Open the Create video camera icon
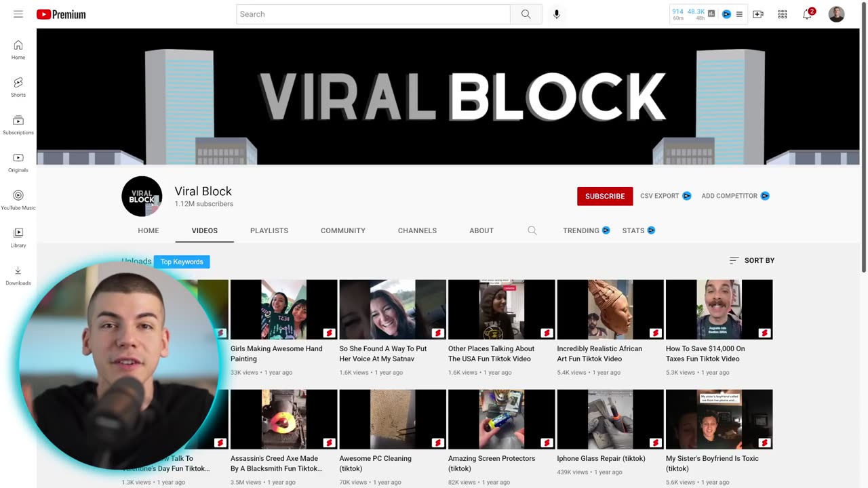This screenshot has height=488, width=868. (x=758, y=14)
